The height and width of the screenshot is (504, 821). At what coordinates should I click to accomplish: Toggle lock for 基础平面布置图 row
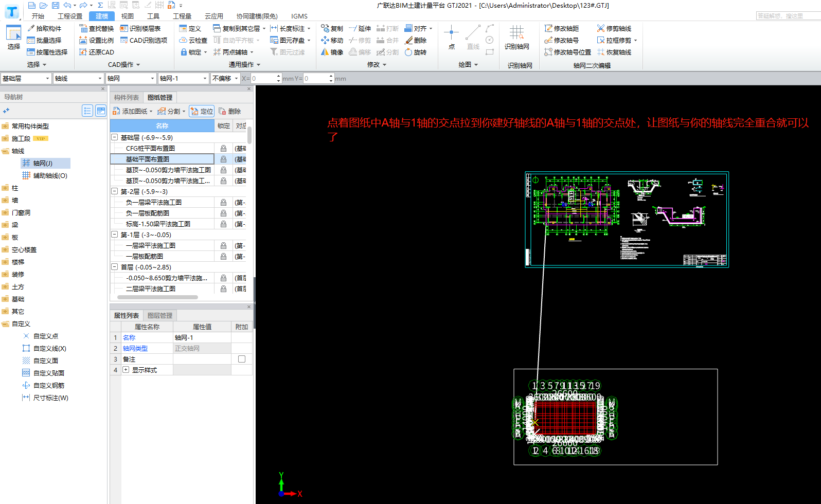pyautogui.click(x=223, y=159)
